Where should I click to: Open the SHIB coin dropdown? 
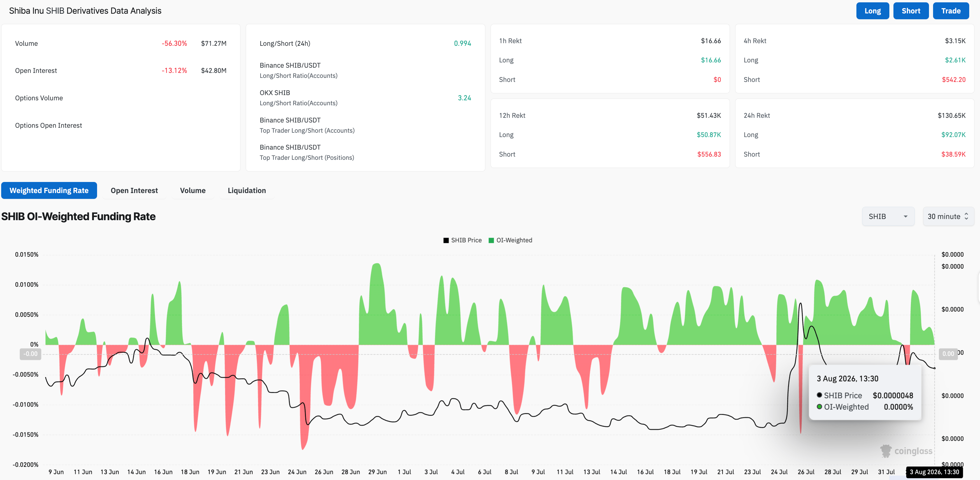888,216
